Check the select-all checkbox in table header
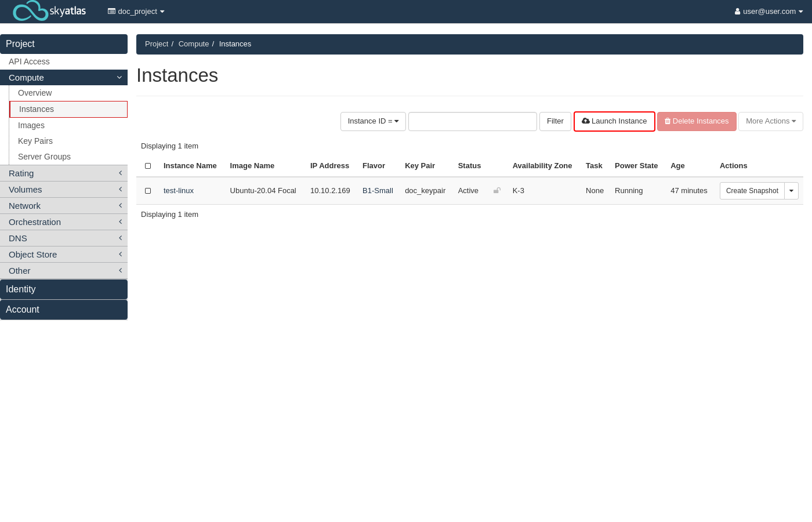812x522 pixels. tap(148, 166)
